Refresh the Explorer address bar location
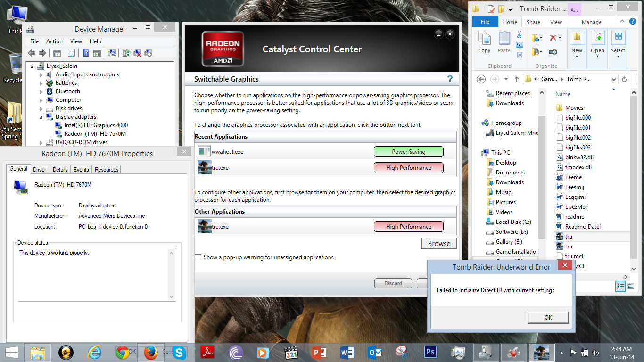The image size is (644, 362). 624,79
